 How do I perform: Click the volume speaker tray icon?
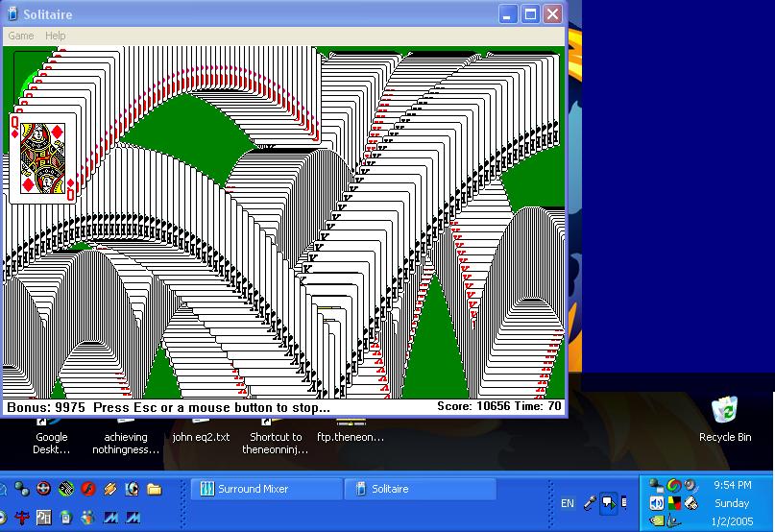pyautogui.click(x=656, y=503)
